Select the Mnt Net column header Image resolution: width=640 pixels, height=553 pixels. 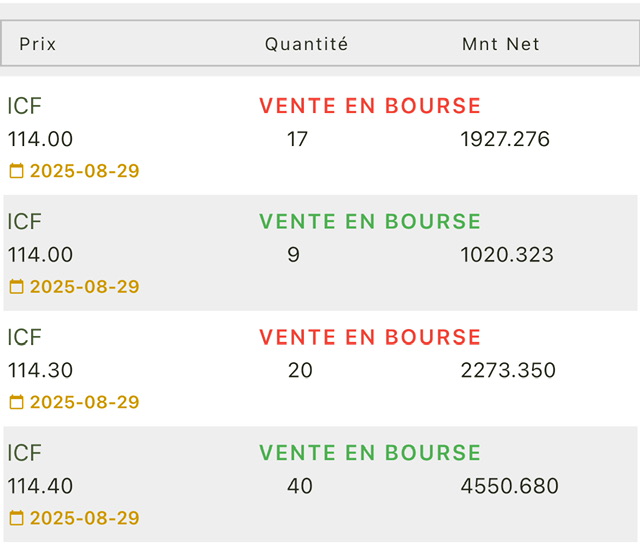pos(500,44)
